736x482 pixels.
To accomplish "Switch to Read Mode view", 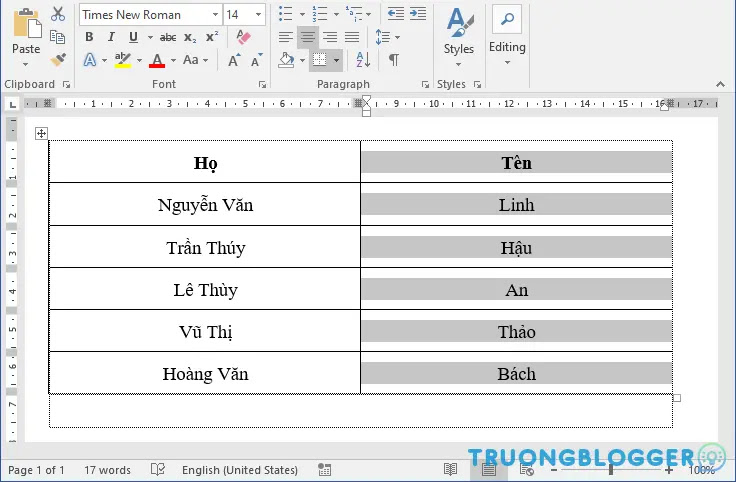I will click(x=450, y=469).
